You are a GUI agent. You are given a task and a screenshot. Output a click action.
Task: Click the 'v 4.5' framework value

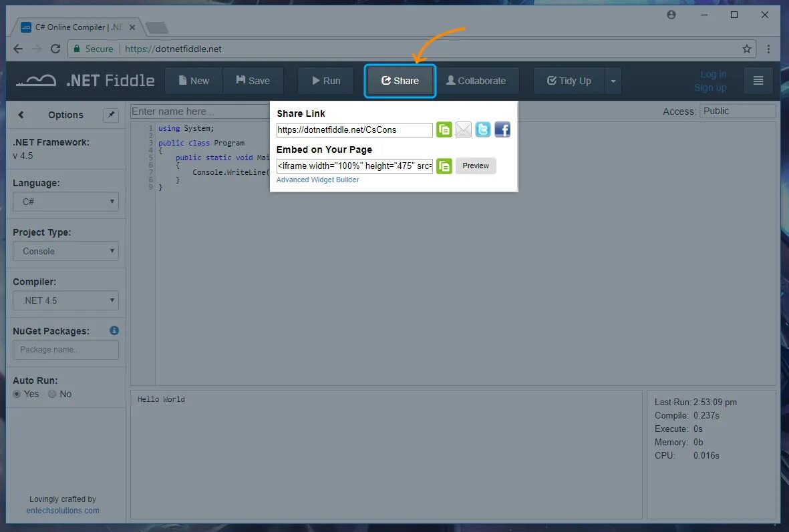click(x=23, y=156)
